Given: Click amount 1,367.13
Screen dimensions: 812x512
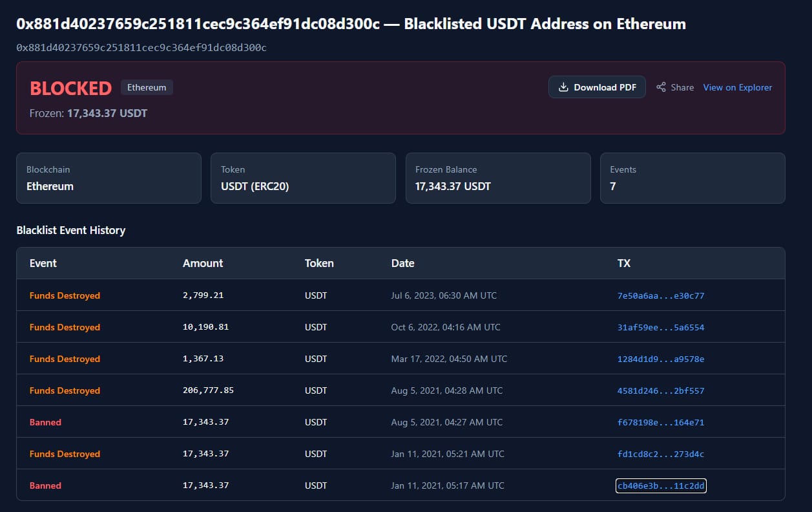Looking at the screenshot, I should coord(203,359).
